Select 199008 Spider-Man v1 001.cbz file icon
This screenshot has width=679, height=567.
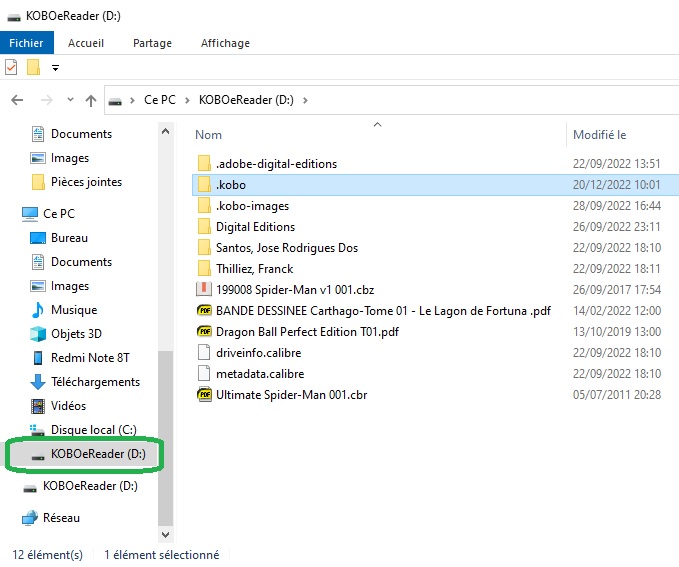pyautogui.click(x=204, y=289)
